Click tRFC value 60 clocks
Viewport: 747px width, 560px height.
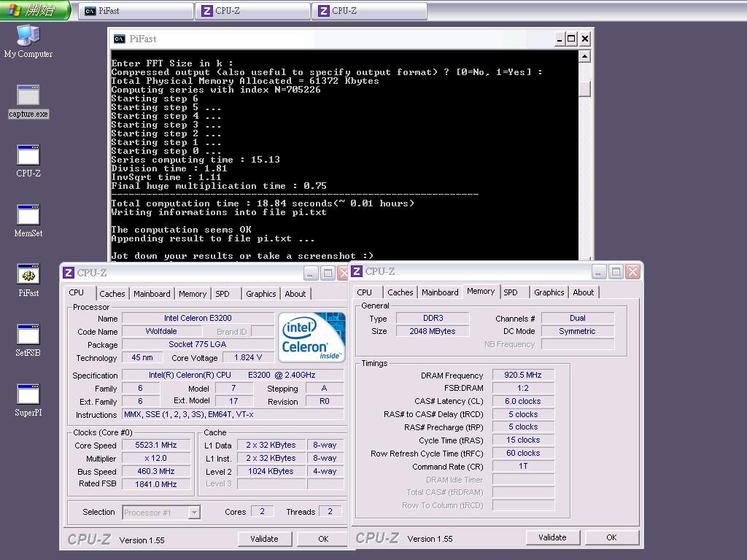[523, 453]
